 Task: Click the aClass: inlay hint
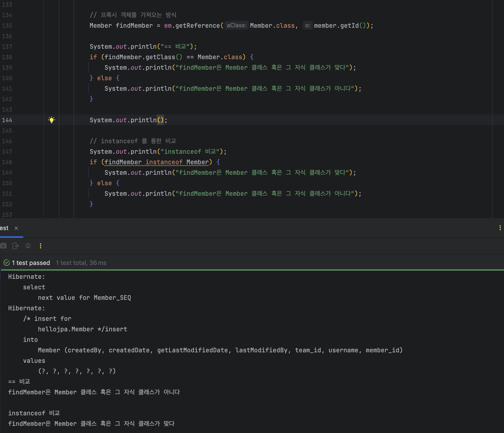click(236, 25)
